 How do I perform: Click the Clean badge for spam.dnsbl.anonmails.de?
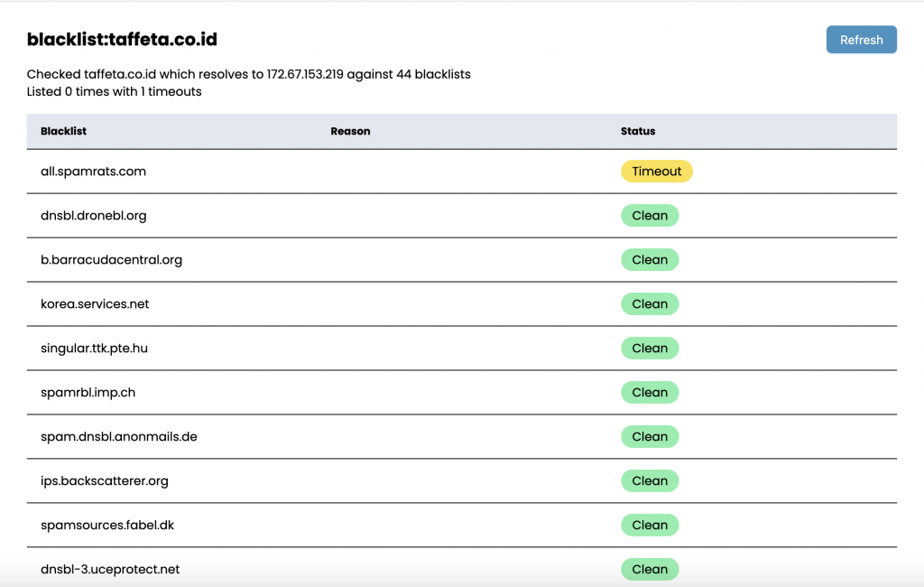tap(650, 436)
